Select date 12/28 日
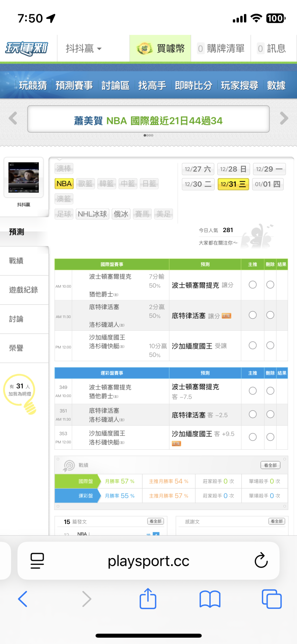This screenshot has width=297, height=644. [233, 169]
